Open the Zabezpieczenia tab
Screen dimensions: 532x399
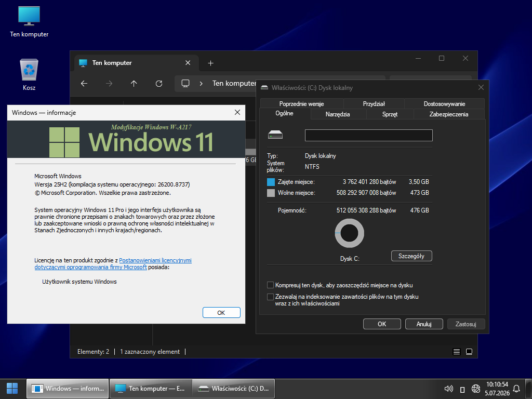(x=448, y=114)
